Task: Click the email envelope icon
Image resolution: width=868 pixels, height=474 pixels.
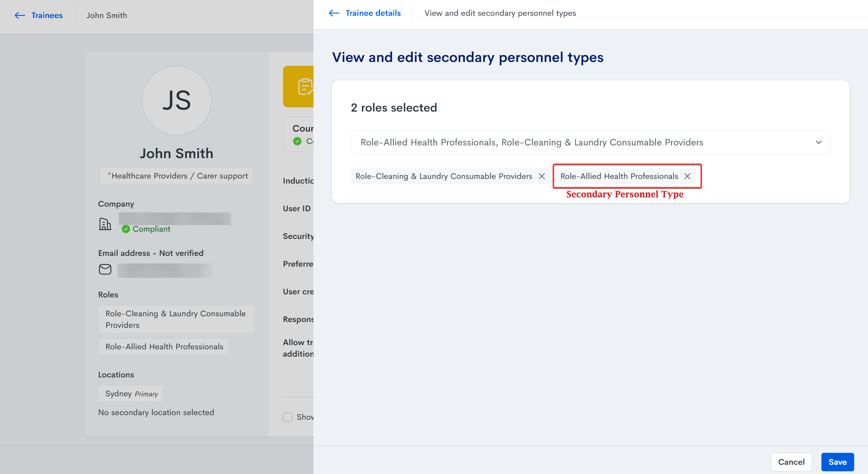Action: [x=105, y=269]
